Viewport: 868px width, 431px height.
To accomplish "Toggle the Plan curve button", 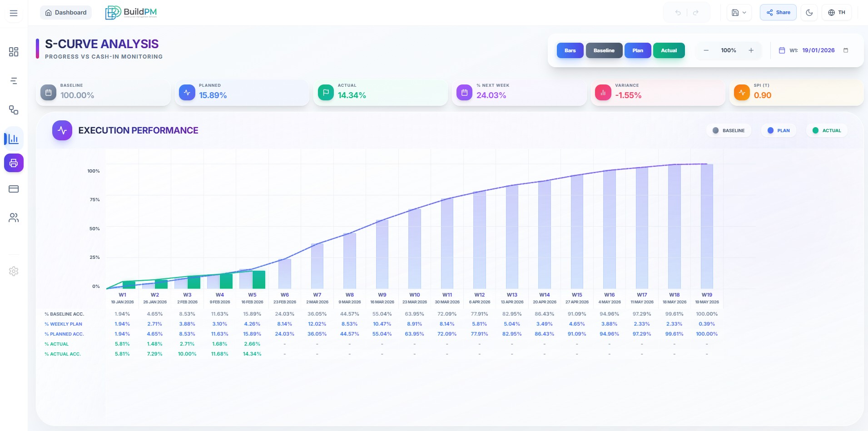I will coord(638,50).
